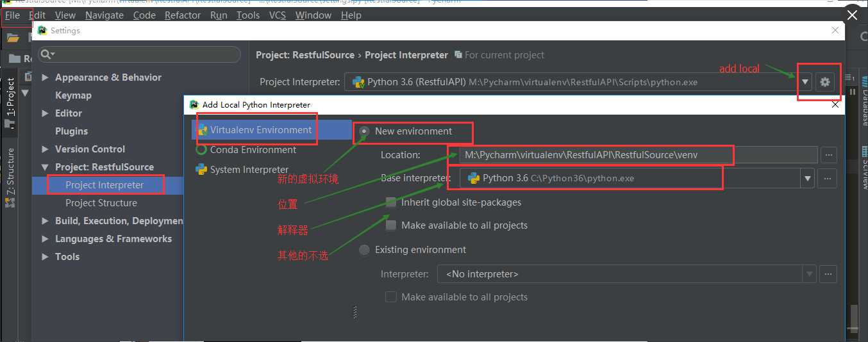Viewport: 868px width, 342px height.
Task: Open the Window menu
Action: click(313, 15)
